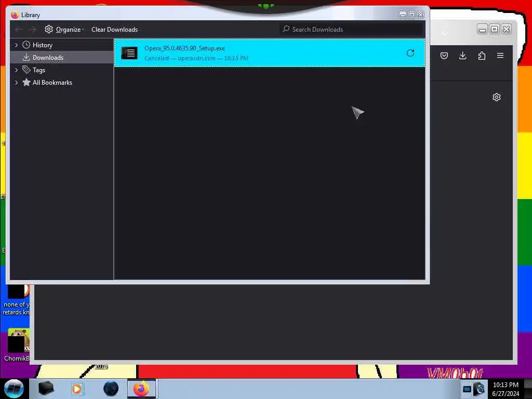Image resolution: width=532 pixels, height=399 pixels.
Task: Select Downloads in the sidebar
Action: pos(62,57)
